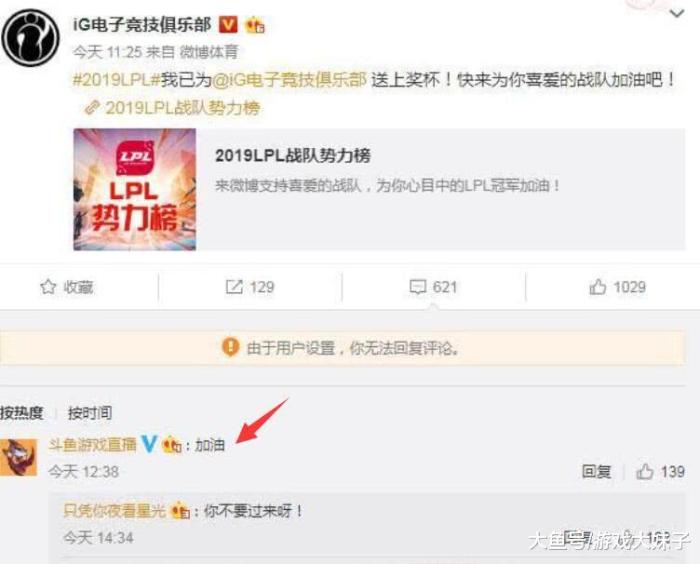
Task: Expand the post options chevron
Action: coord(677,14)
